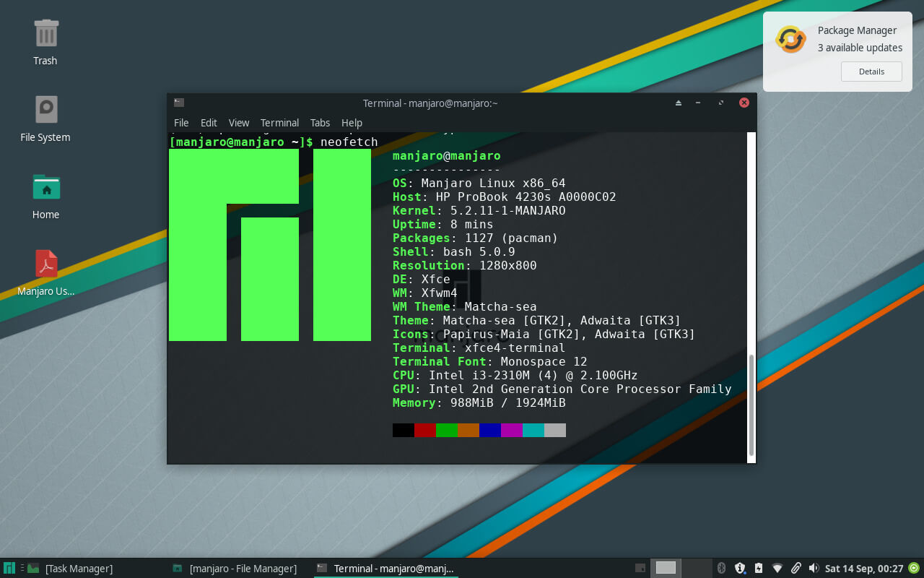Click the security shield notification tray icon
The image size is (924, 578).
pyautogui.click(x=739, y=568)
